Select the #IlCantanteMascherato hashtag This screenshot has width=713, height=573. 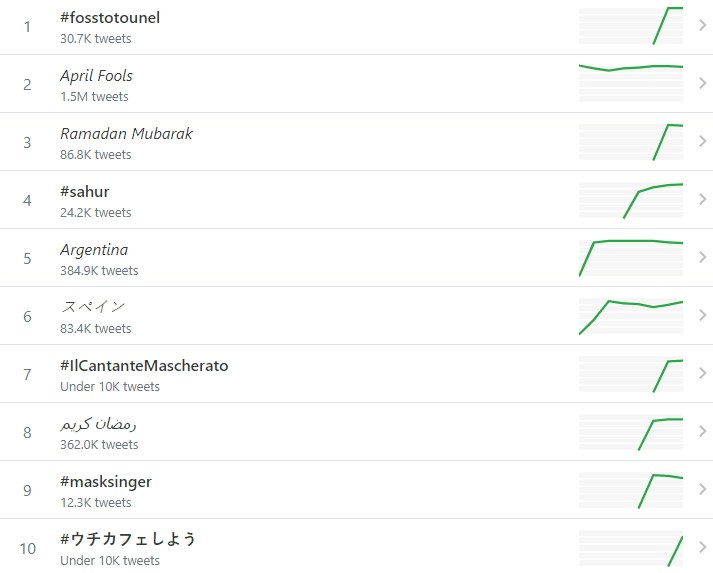pyautogui.click(x=144, y=366)
